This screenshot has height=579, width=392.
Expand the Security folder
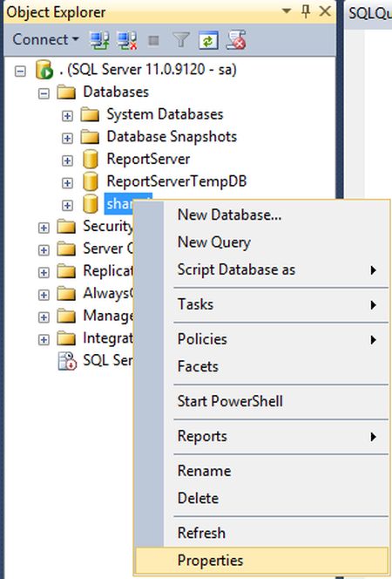tap(44, 228)
